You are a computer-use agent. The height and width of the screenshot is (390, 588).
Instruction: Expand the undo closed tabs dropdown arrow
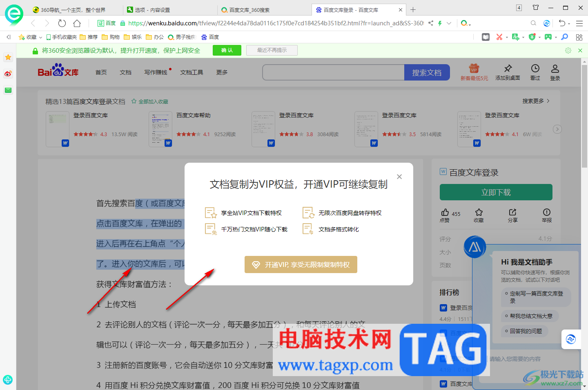point(569,24)
